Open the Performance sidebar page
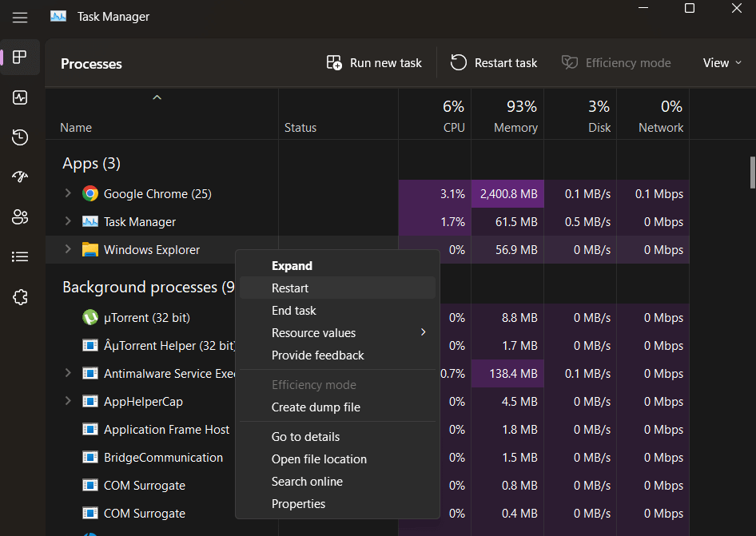 (20, 97)
